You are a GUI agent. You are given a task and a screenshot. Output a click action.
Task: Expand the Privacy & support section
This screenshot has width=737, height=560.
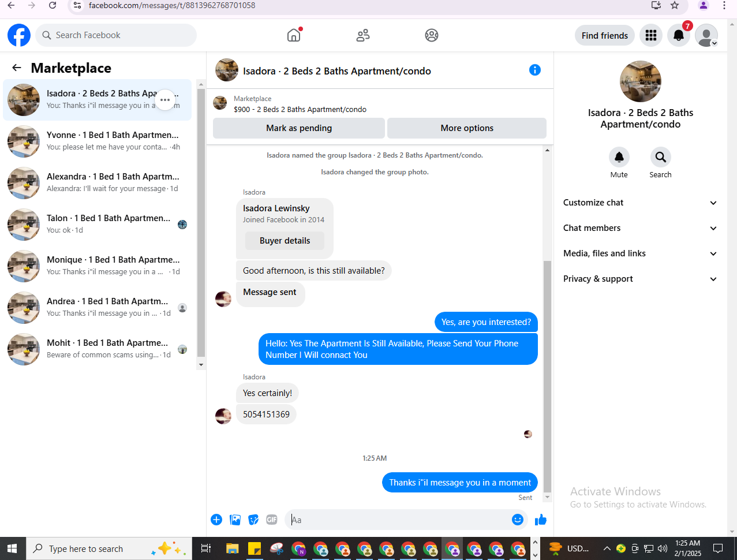click(640, 279)
